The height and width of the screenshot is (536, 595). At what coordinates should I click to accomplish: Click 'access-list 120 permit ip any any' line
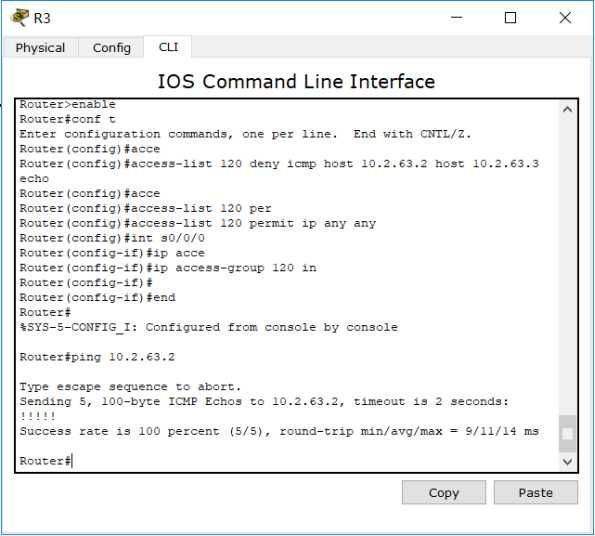pos(198,223)
